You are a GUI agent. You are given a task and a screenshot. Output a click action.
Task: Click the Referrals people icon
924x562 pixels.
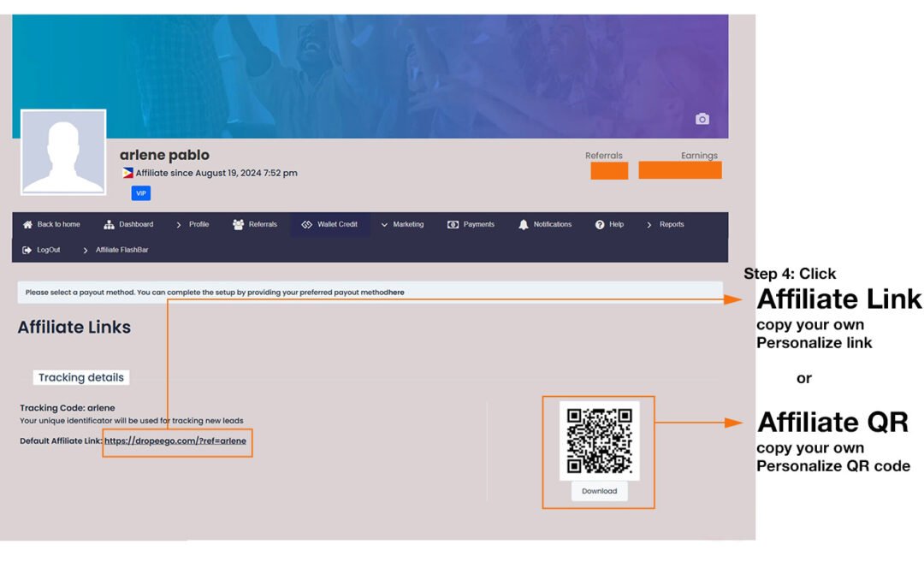pos(238,225)
